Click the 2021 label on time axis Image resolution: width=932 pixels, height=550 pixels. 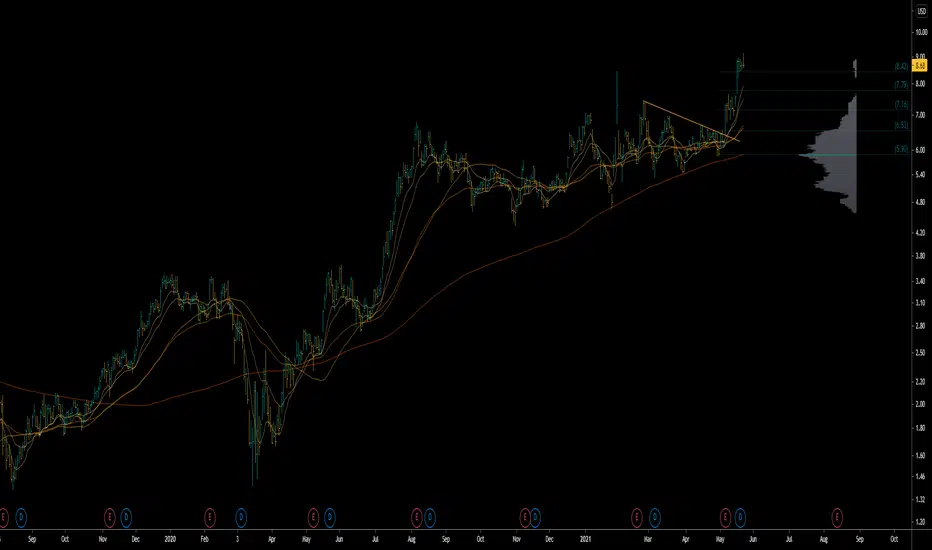[587, 539]
